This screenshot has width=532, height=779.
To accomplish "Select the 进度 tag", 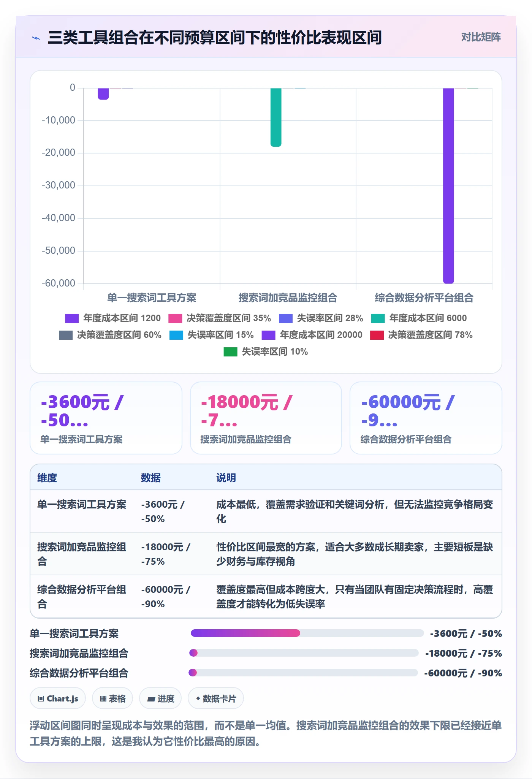I will (160, 698).
